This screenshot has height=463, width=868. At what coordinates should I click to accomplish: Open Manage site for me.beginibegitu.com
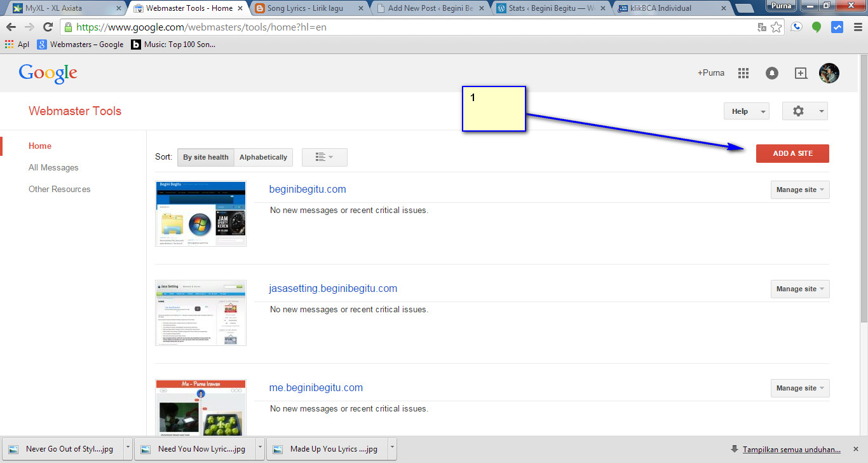click(800, 388)
